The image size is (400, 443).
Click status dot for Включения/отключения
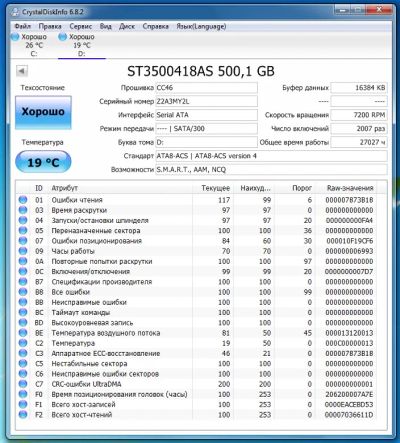tap(23, 271)
